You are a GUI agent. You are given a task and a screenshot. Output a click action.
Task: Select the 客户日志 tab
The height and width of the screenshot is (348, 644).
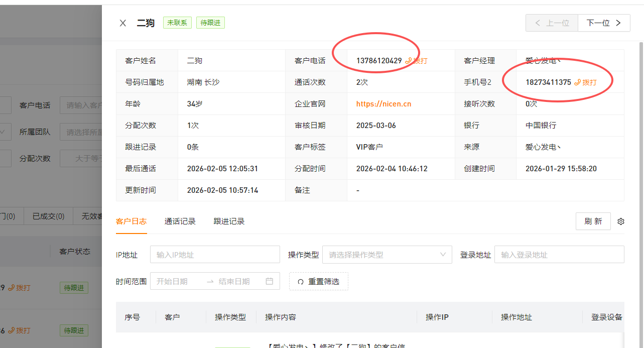tap(131, 221)
